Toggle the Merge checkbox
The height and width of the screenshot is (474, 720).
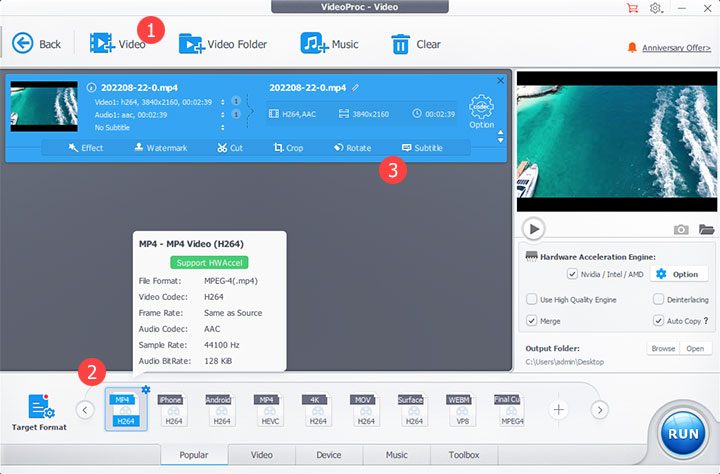pos(531,321)
